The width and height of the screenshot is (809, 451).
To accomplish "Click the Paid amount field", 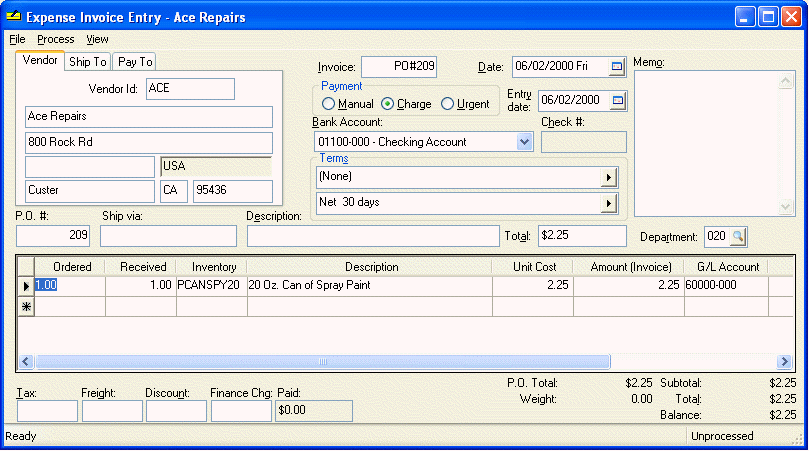I will pyautogui.click(x=314, y=411).
